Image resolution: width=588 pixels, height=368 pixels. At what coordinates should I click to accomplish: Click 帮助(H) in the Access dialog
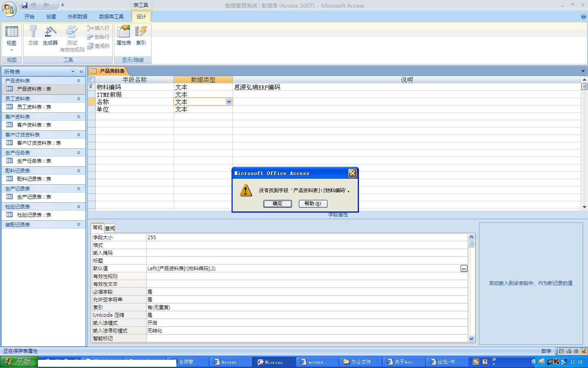coord(313,204)
